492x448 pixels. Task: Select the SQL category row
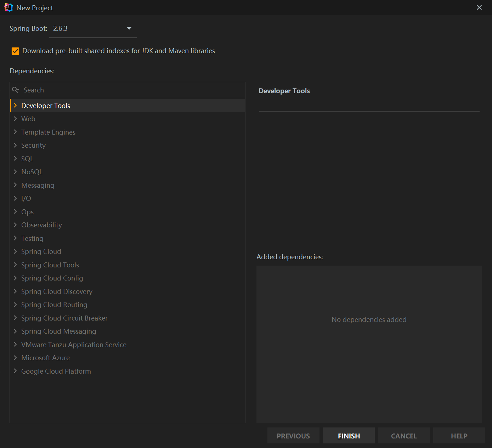[128, 159]
